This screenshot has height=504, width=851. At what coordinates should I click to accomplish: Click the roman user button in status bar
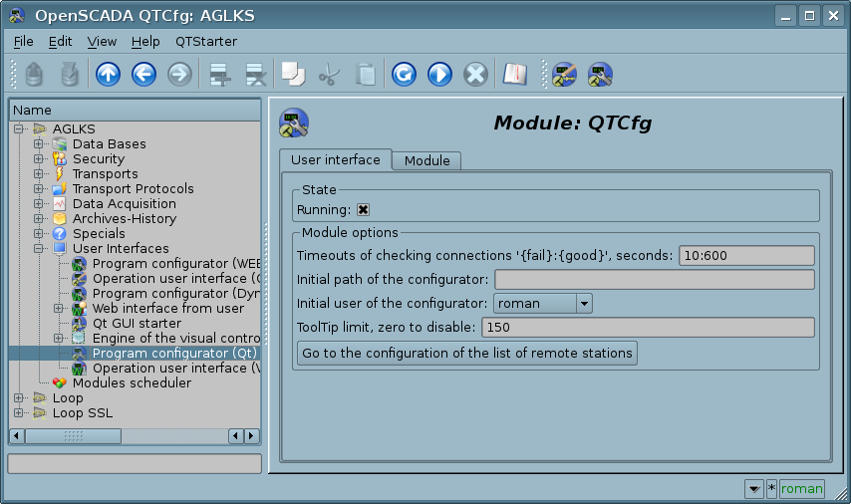click(801, 488)
